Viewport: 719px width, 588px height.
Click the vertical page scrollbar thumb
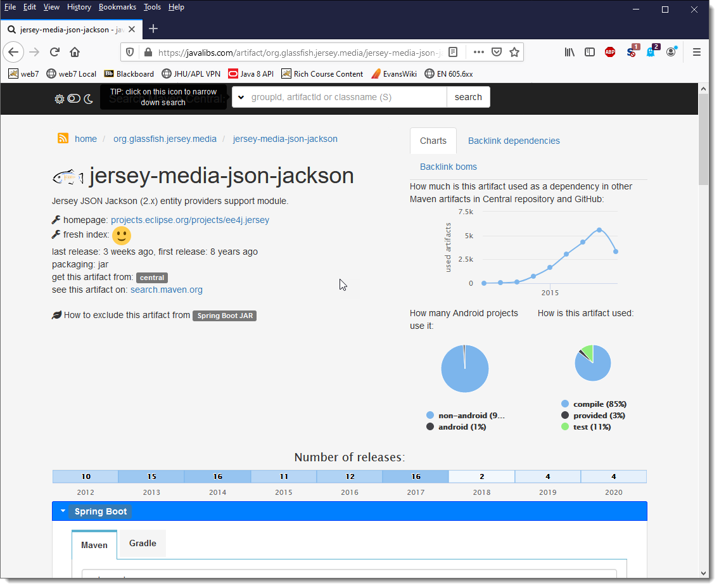704,139
